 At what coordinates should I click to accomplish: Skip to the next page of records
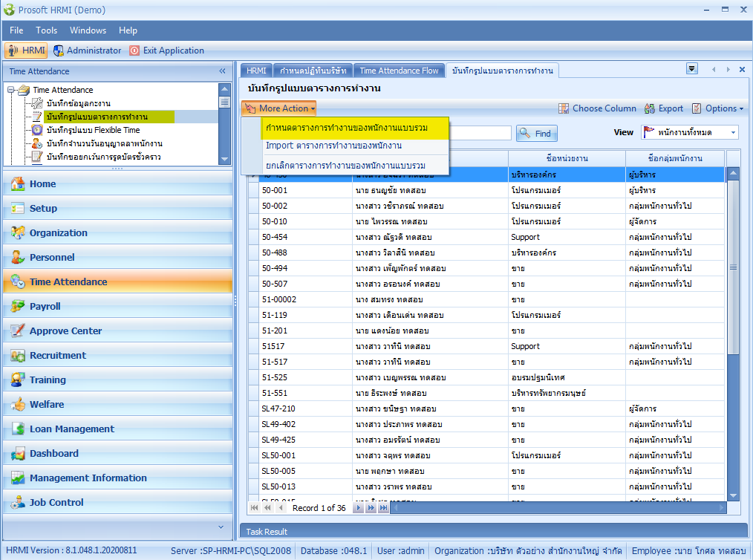[x=371, y=508]
